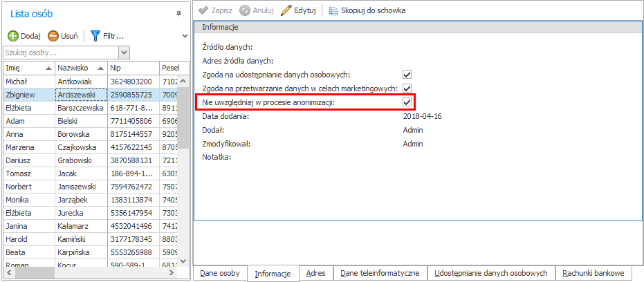Open the Szukaj osoby dropdown arrow

click(x=125, y=53)
